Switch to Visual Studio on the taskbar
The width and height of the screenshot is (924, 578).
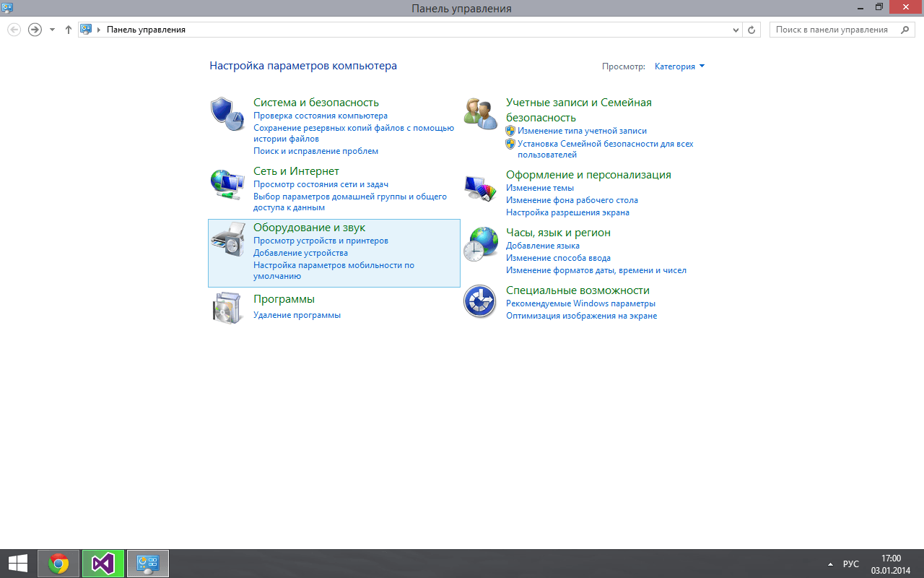click(x=103, y=564)
